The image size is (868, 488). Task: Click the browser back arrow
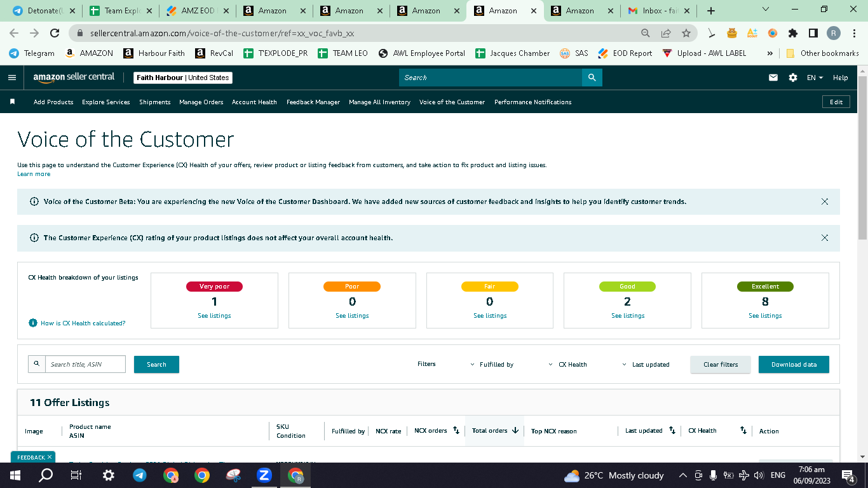pyautogui.click(x=14, y=33)
